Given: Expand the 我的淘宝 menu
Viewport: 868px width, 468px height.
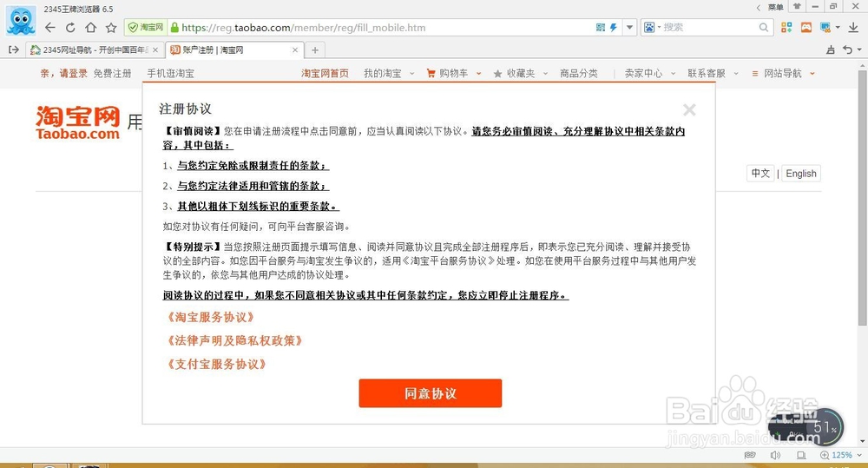Looking at the screenshot, I should 389,73.
